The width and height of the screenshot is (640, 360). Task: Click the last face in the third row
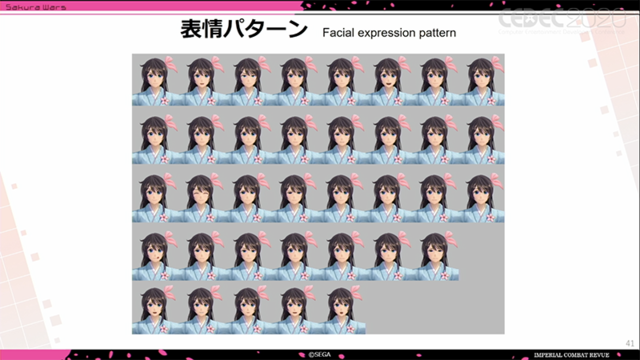pyautogui.click(x=481, y=197)
